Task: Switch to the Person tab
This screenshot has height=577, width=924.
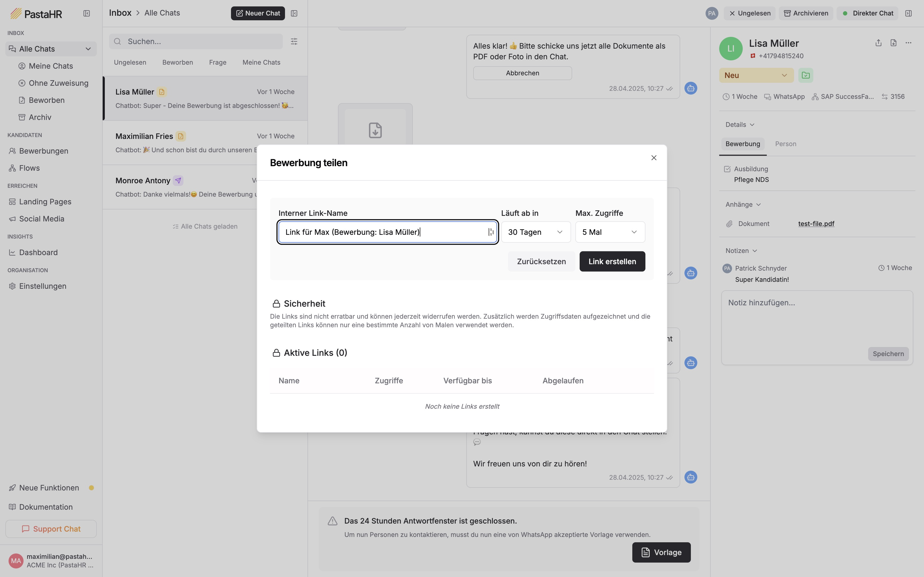Action: (786, 144)
